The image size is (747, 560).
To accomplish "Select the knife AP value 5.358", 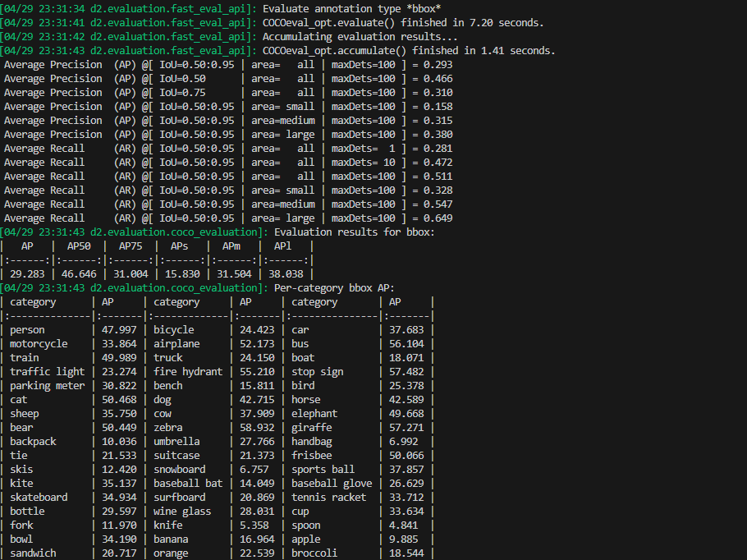I will click(254, 526).
